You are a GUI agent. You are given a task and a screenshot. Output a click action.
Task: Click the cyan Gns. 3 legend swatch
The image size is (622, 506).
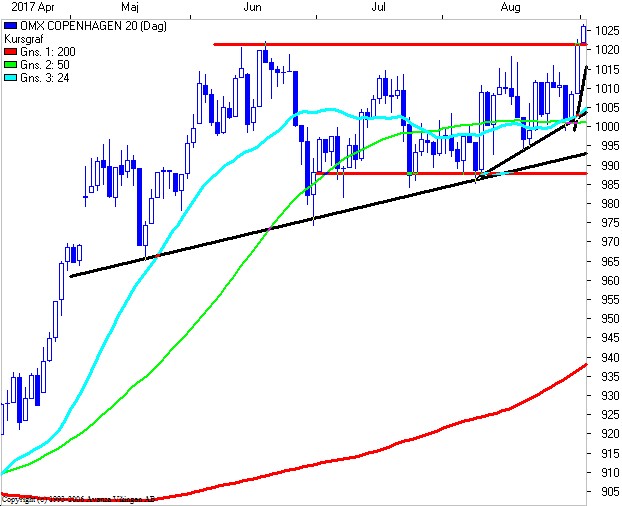click(9, 76)
